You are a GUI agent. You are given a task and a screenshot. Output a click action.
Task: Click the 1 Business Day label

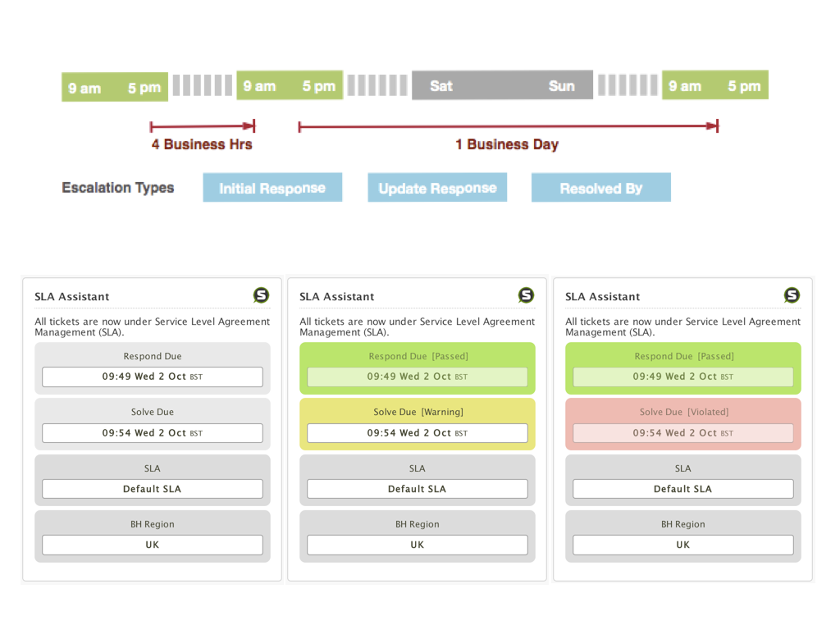507,144
